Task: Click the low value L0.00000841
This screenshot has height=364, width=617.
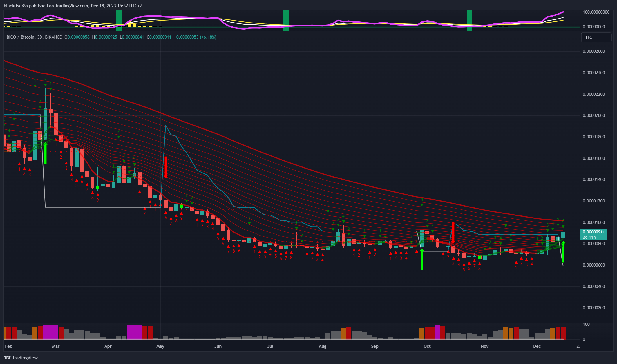Action: (132, 37)
